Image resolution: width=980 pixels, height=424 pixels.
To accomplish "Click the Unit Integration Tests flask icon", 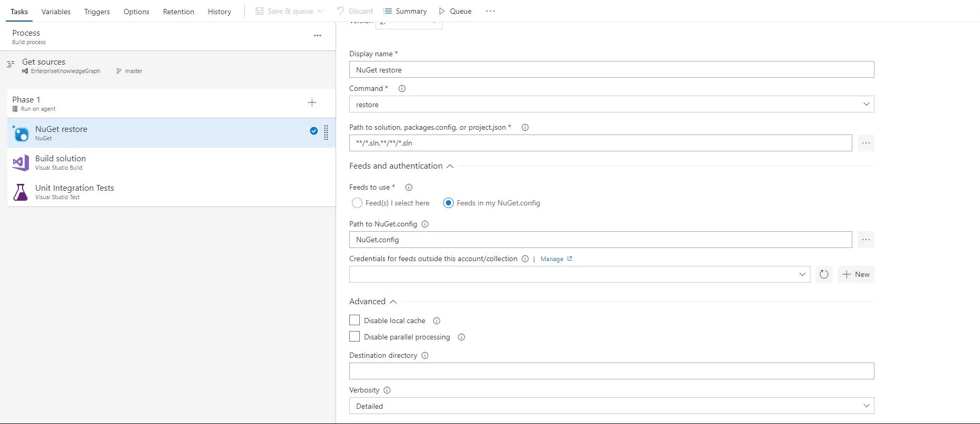I will pos(21,192).
